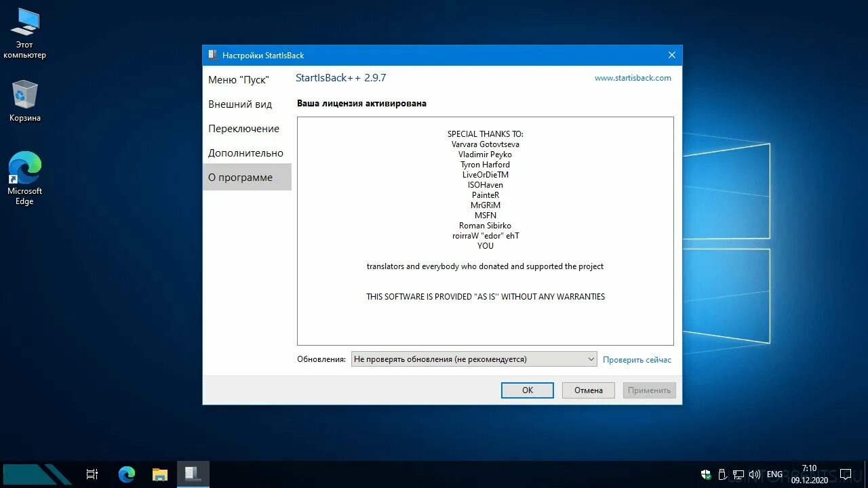The height and width of the screenshot is (488, 868).
Task: Open the notification center icon
Action: [846, 474]
